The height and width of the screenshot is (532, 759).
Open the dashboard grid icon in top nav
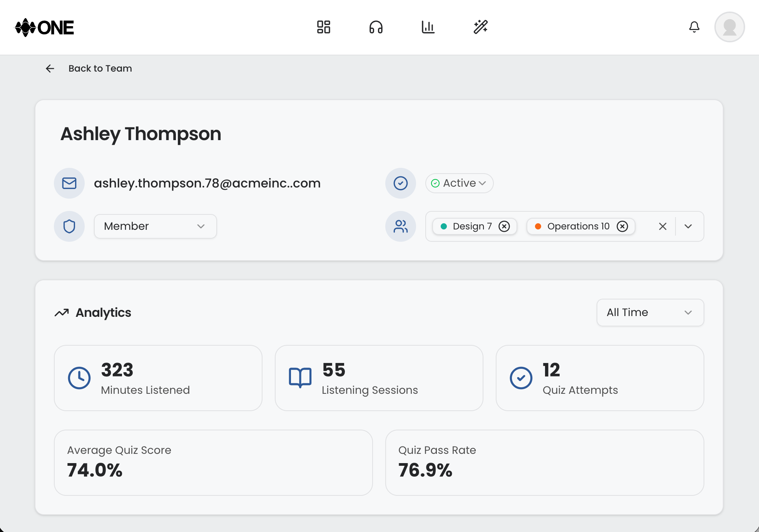[323, 27]
